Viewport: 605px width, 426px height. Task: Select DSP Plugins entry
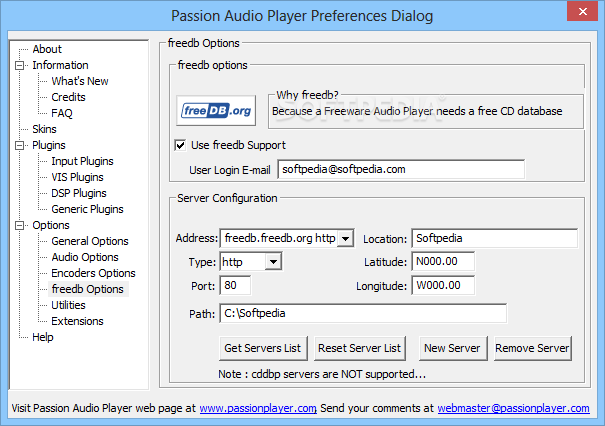point(79,193)
